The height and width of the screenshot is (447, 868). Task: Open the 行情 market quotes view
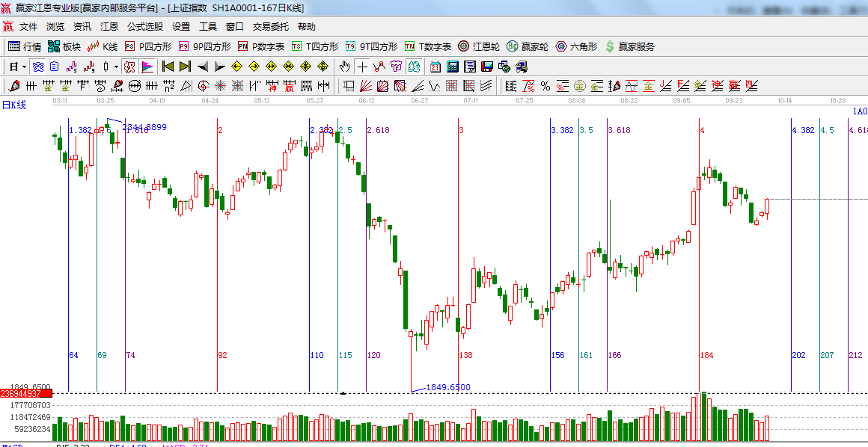pos(25,46)
